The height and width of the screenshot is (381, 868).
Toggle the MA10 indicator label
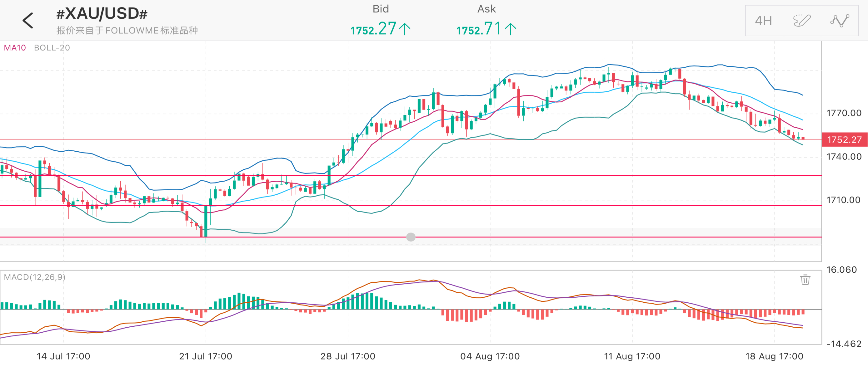pos(15,48)
